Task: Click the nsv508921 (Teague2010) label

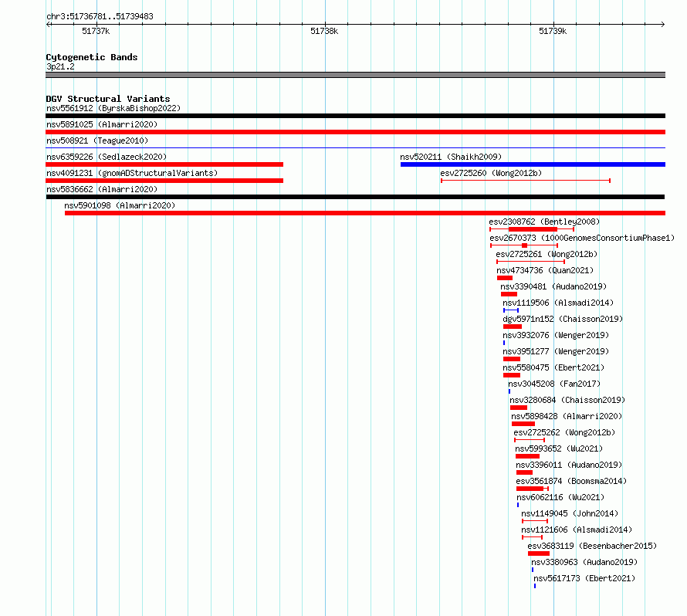Action: [x=97, y=140]
